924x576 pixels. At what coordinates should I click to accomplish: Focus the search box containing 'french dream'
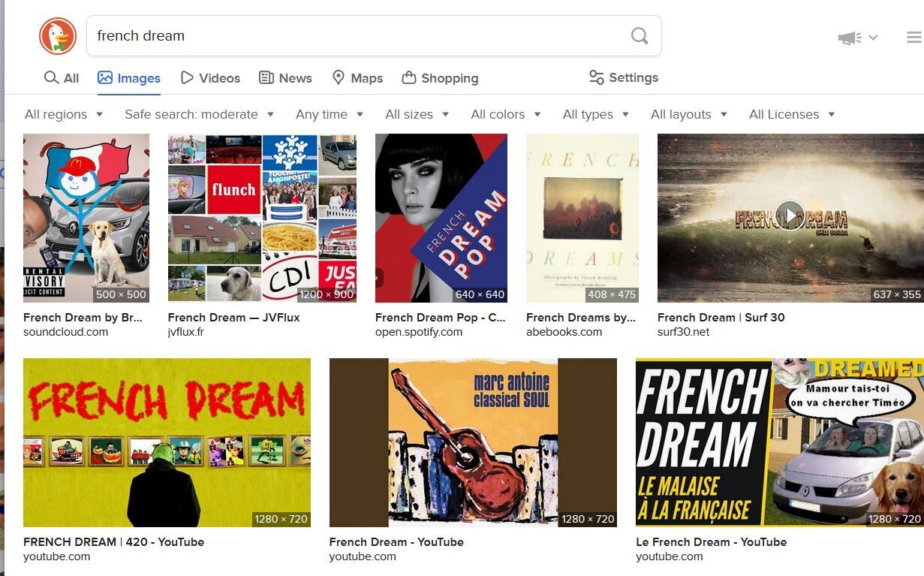[374, 35]
